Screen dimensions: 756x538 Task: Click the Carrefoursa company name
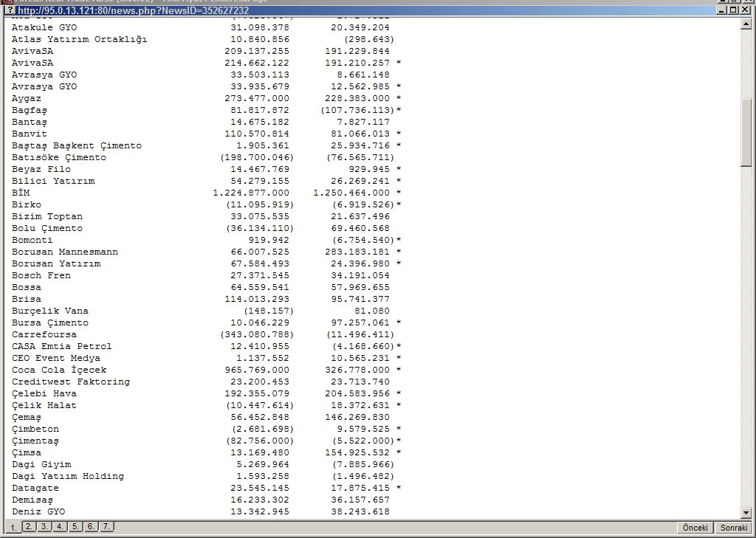point(44,334)
